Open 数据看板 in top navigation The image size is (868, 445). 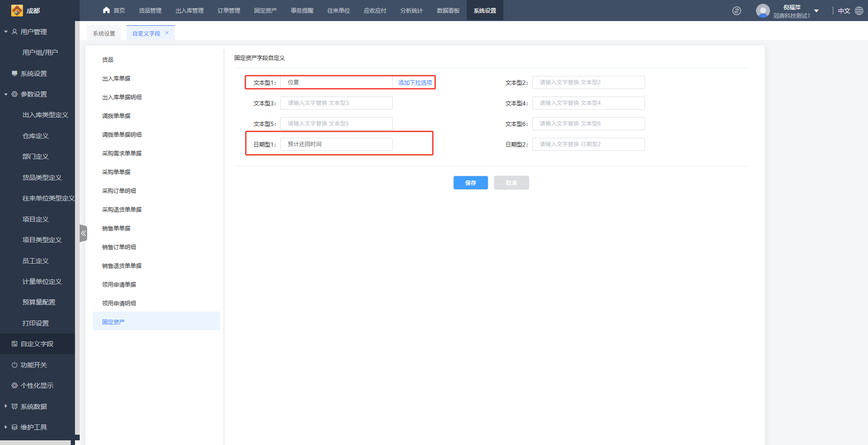tap(448, 10)
